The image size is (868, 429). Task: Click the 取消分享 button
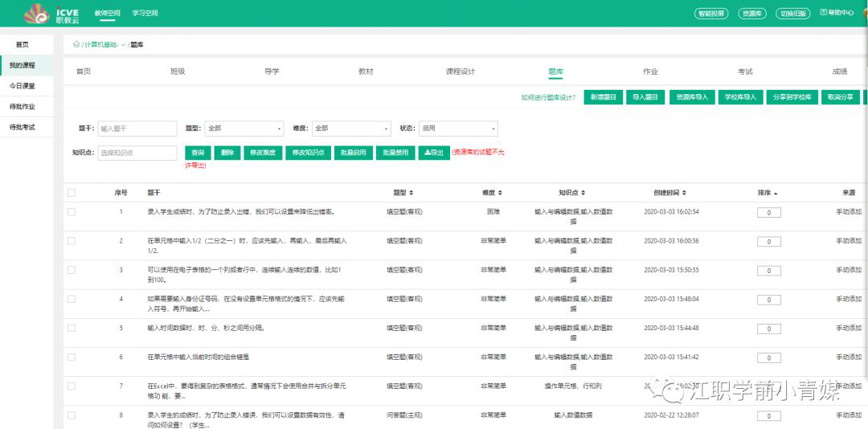click(x=841, y=97)
